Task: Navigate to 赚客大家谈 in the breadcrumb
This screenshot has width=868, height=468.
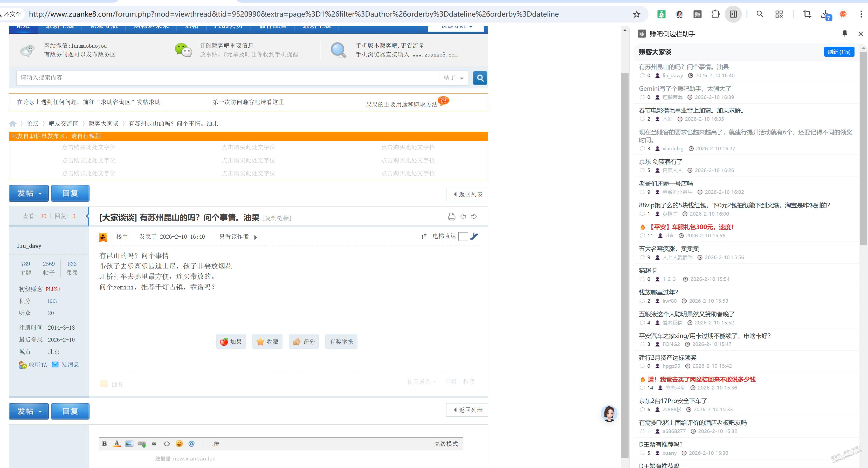Action: [x=104, y=124]
